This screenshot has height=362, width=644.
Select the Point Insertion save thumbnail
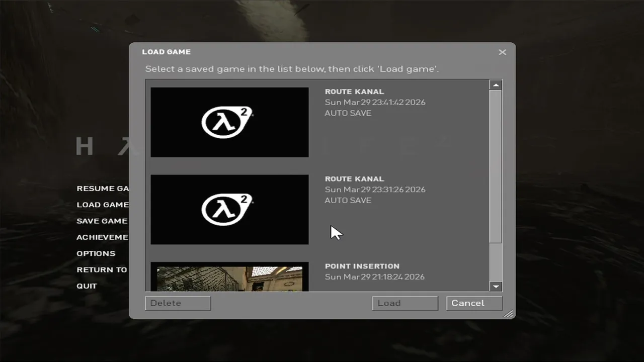coord(229,277)
